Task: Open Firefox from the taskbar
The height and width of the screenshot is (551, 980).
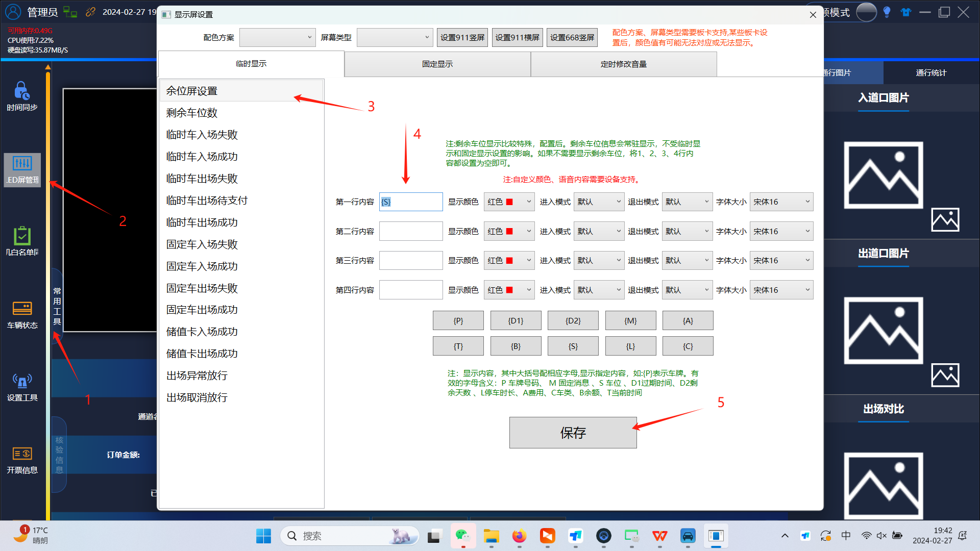Action: pos(519,536)
